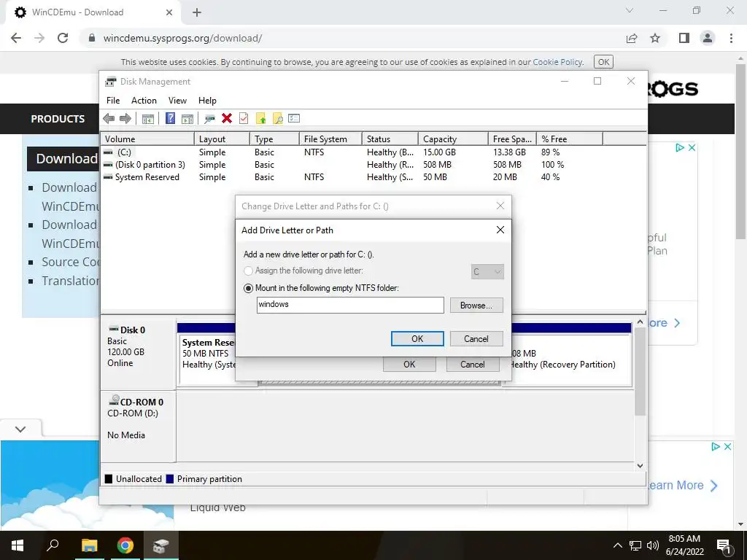Click OK in cookie notice banner
Screen dimensions: 747x560
point(603,62)
